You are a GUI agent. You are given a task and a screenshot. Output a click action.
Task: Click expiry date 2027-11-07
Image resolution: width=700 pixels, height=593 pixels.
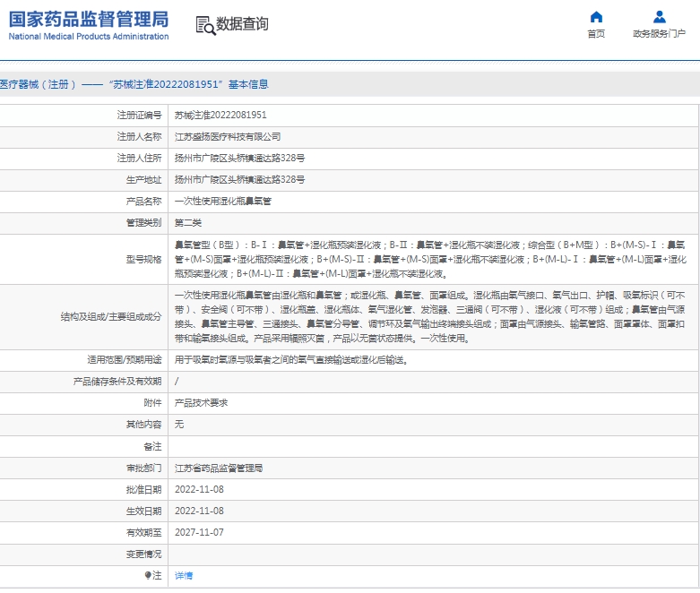click(x=199, y=532)
